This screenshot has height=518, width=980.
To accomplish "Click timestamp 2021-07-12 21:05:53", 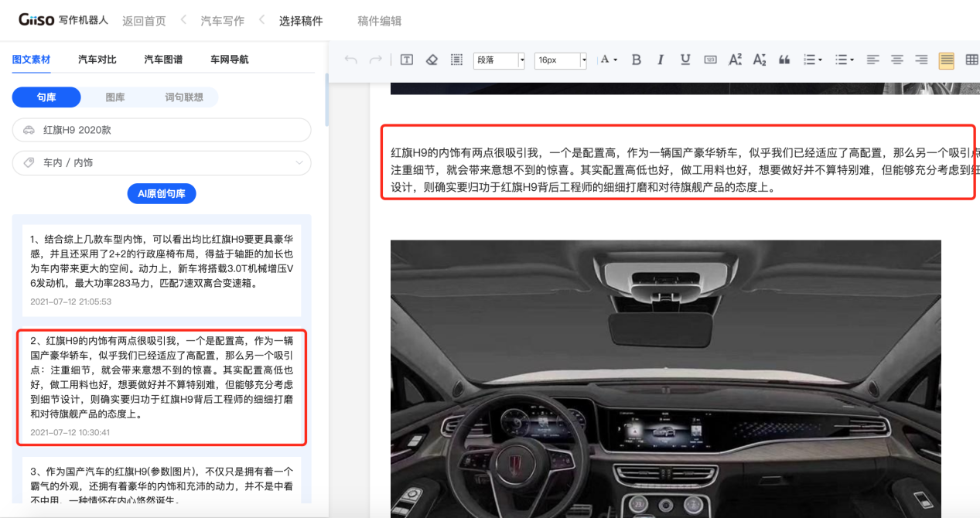I will tap(70, 302).
